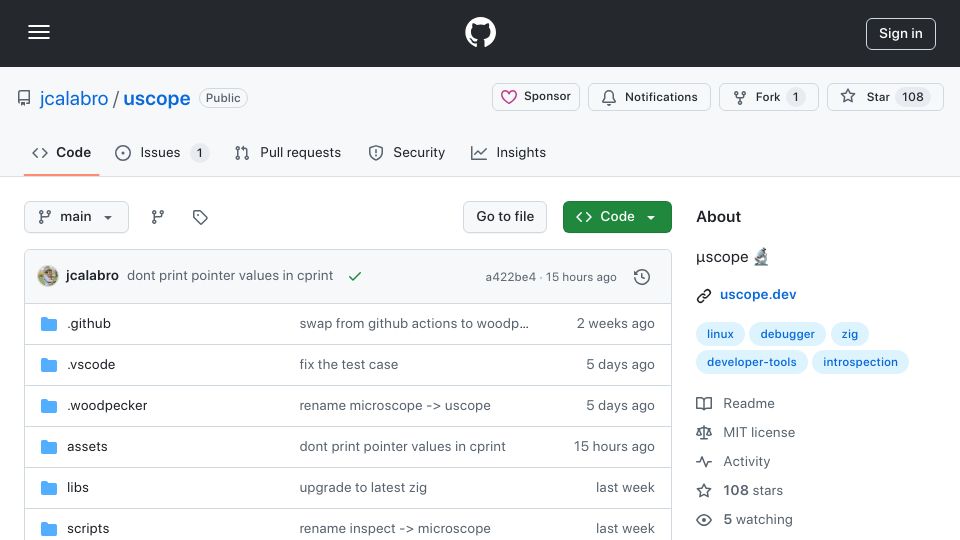Open the latest commit message in header

point(230,276)
